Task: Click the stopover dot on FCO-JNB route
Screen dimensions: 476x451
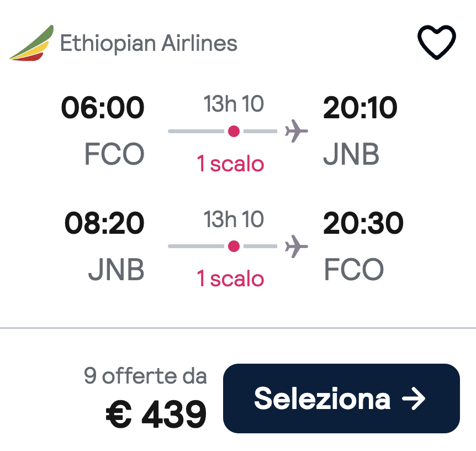Action: tap(234, 131)
